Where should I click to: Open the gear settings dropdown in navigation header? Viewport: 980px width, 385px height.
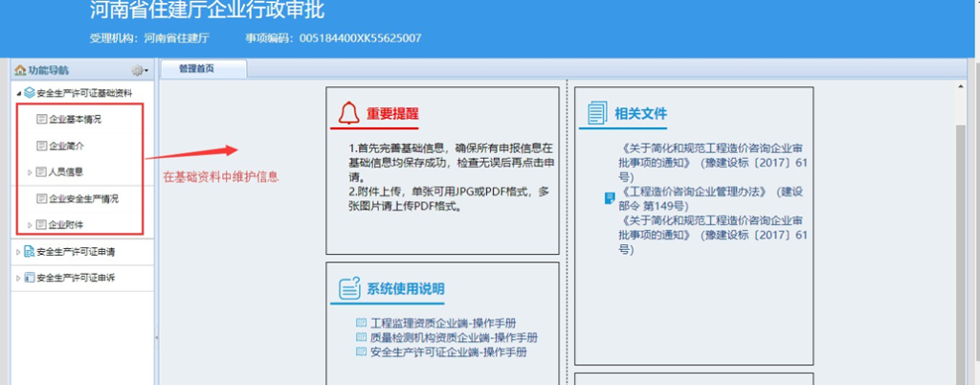pos(140,71)
